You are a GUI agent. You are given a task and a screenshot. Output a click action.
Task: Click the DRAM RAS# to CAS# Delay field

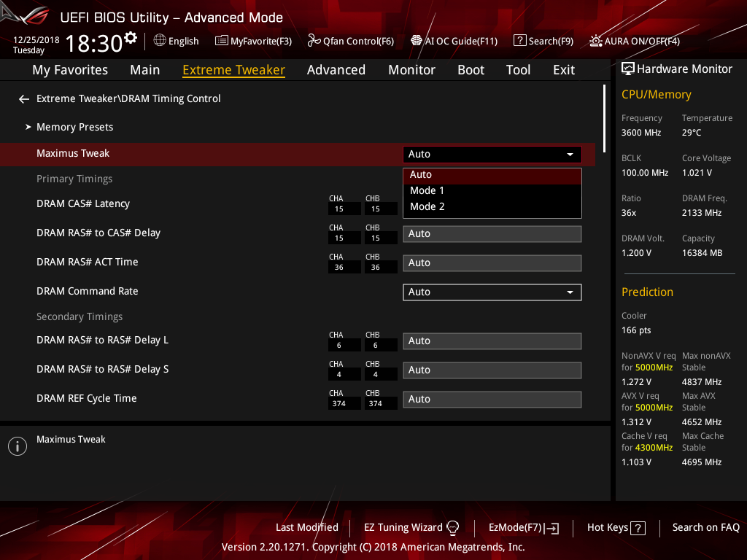coord(492,234)
